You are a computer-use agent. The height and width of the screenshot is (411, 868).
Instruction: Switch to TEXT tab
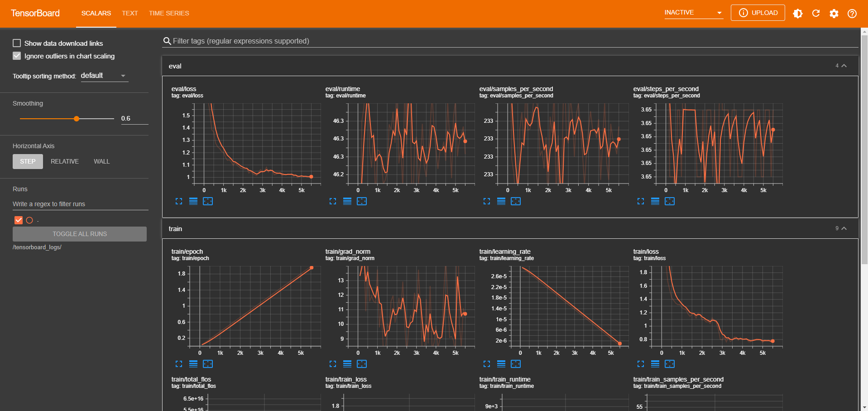(x=130, y=13)
